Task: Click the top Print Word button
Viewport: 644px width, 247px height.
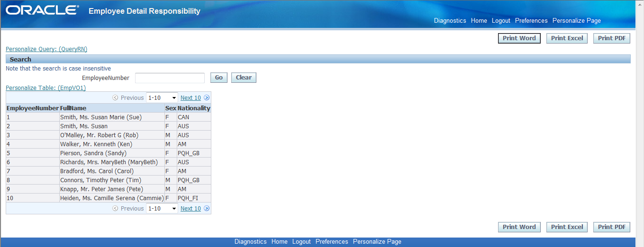Action: click(519, 38)
